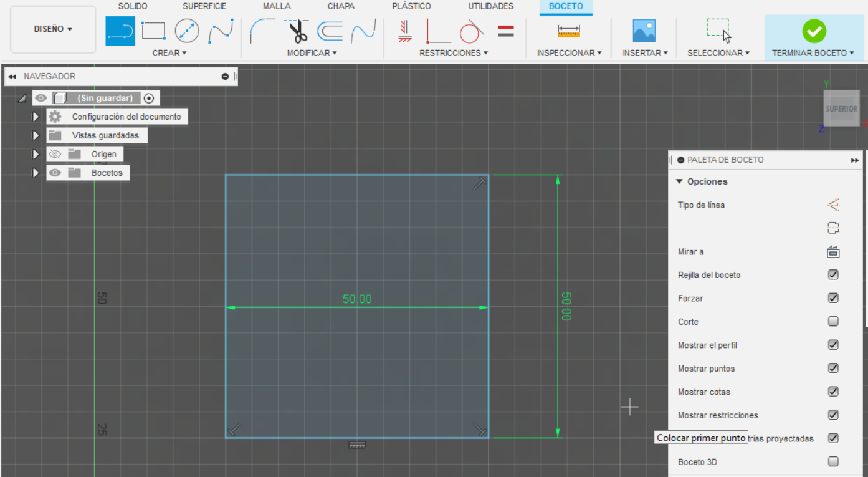Collapse the Opciones section in sketch palette
The image size is (868, 477).
[x=680, y=181]
